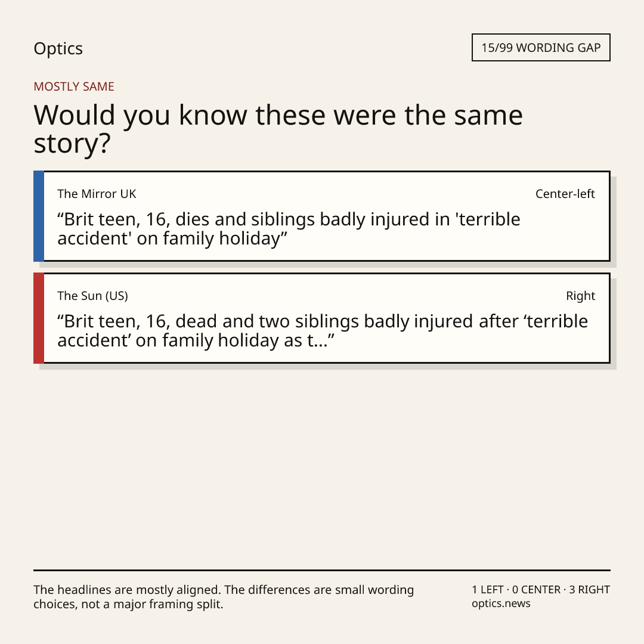Screen dimensions: 644x644
Task: Click the 'Would you know these' heading
Action: (x=278, y=129)
